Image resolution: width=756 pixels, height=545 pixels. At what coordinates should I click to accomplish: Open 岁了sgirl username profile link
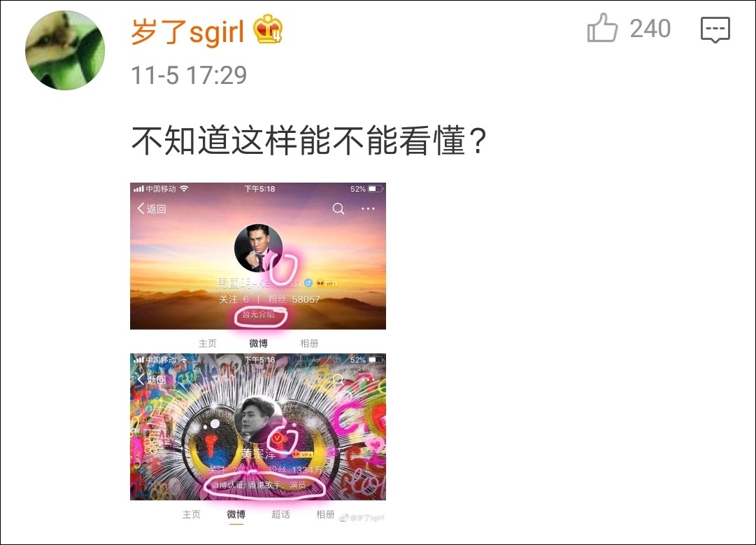[187, 31]
